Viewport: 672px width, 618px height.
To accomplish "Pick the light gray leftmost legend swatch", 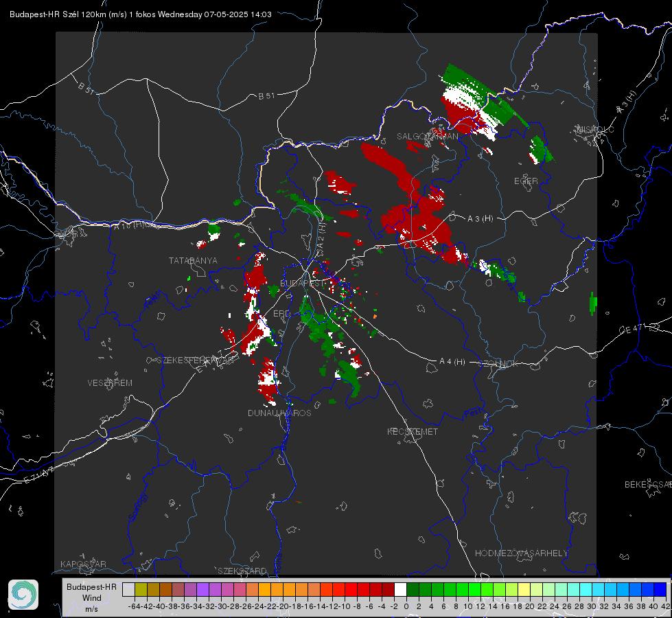I will (x=128, y=589).
